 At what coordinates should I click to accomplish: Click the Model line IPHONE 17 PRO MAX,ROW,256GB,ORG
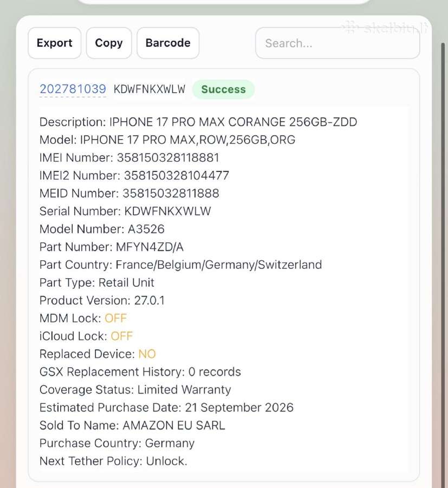pyautogui.click(x=167, y=140)
